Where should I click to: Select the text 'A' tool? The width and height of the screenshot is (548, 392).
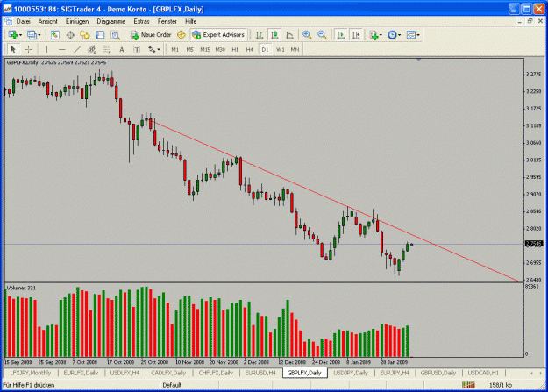click(122, 49)
